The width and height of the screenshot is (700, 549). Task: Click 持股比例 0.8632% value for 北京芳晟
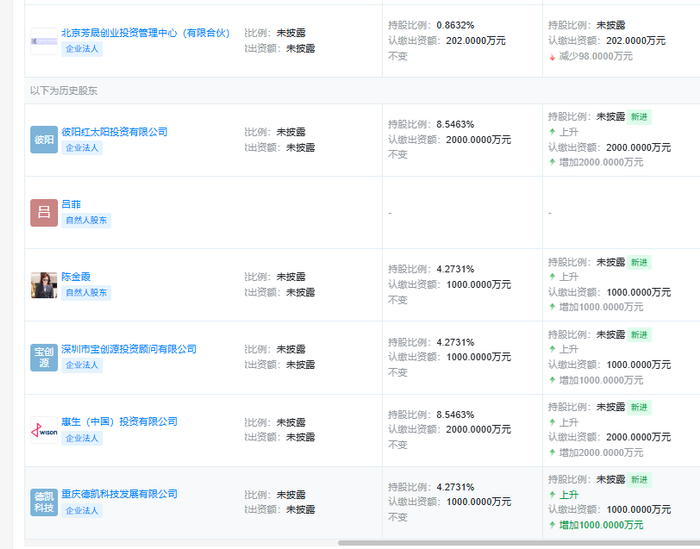point(455,25)
